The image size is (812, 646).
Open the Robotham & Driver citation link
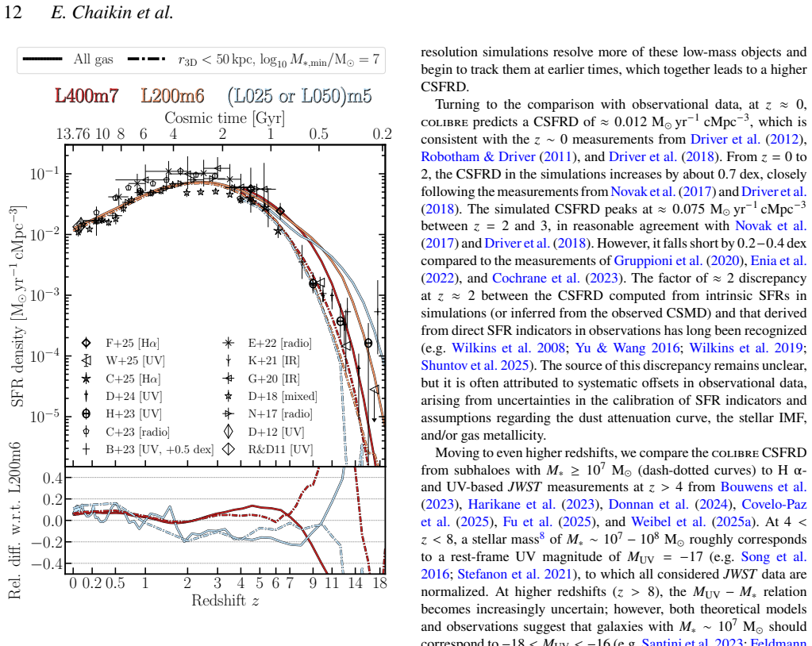(x=478, y=157)
